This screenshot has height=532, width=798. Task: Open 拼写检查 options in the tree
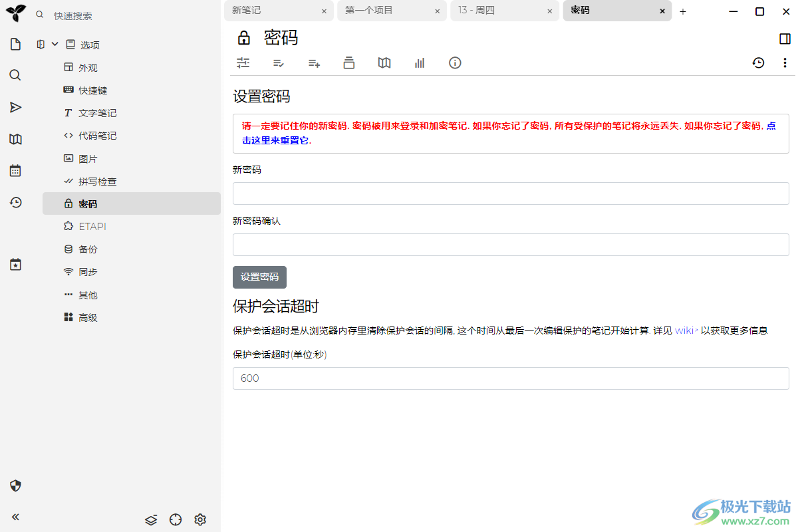pos(98,181)
